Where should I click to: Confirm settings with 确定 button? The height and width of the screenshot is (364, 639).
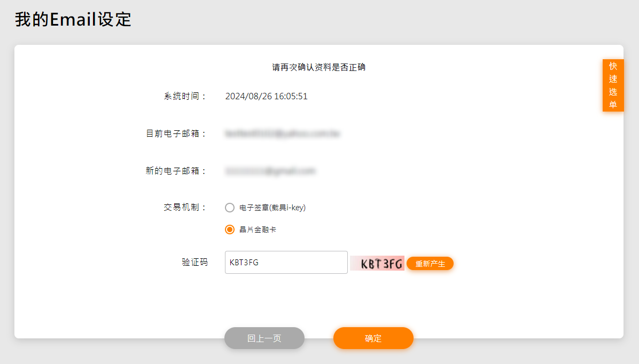[373, 338]
